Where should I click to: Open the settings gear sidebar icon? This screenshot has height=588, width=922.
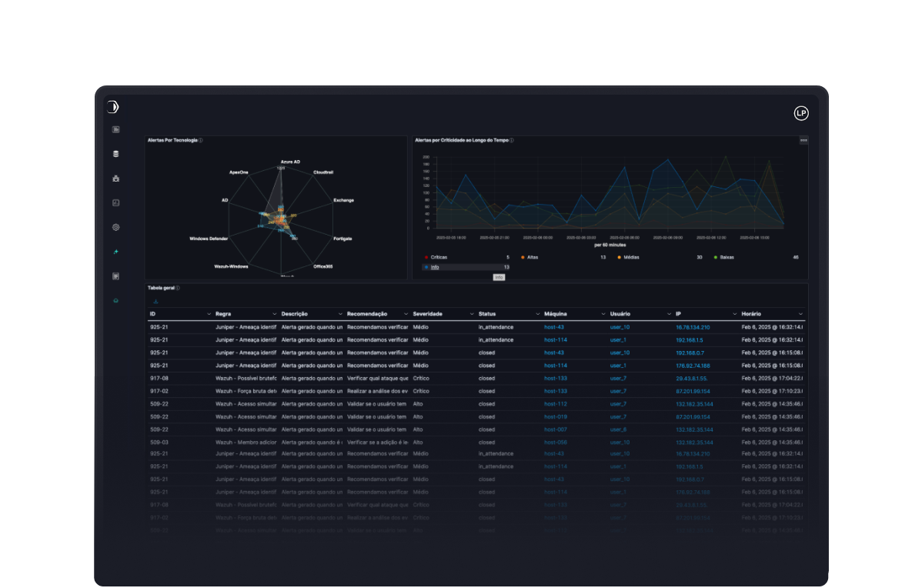coord(116,227)
